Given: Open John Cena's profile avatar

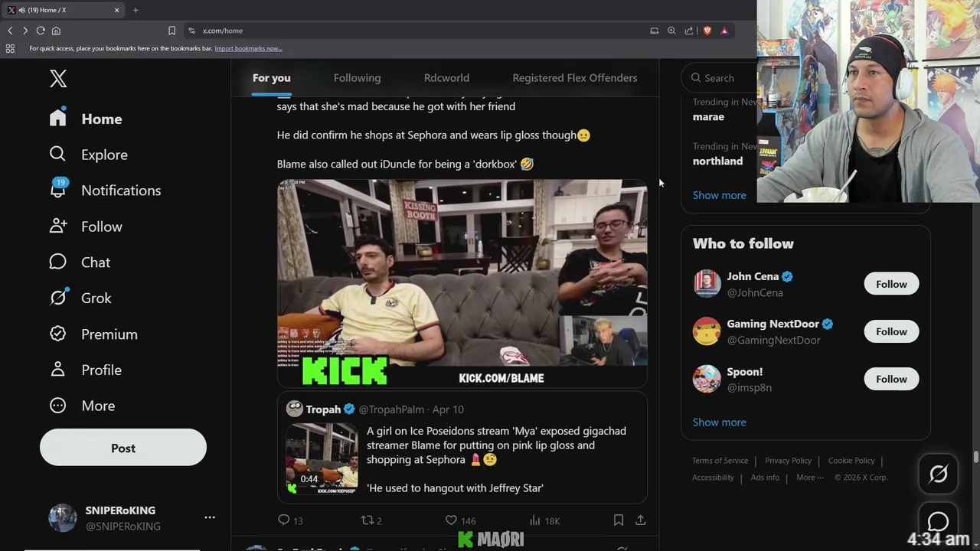Looking at the screenshot, I should pyautogui.click(x=707, y=284).
